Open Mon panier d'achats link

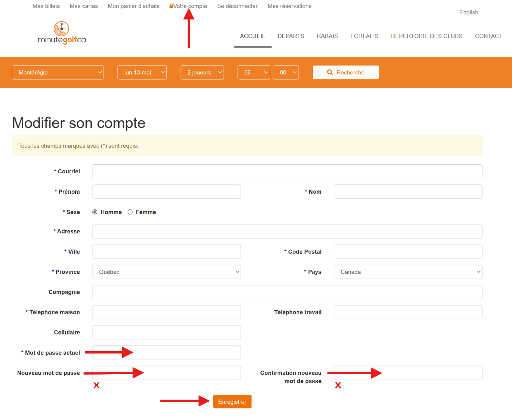point(134,6)
